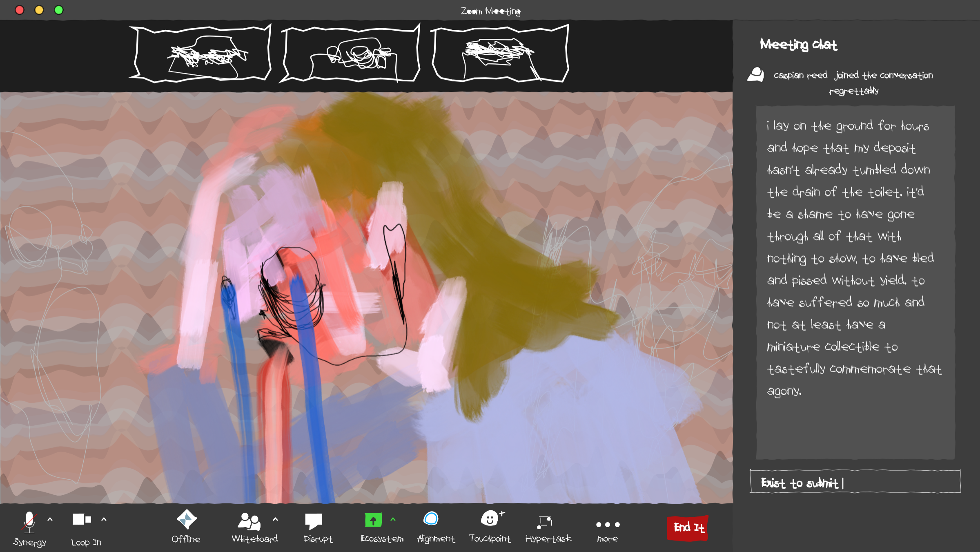Close the window with the red button

tap(19, 10)
